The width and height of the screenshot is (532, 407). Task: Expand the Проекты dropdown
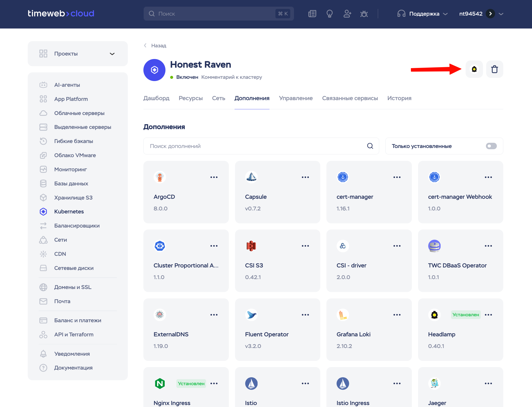112,54
